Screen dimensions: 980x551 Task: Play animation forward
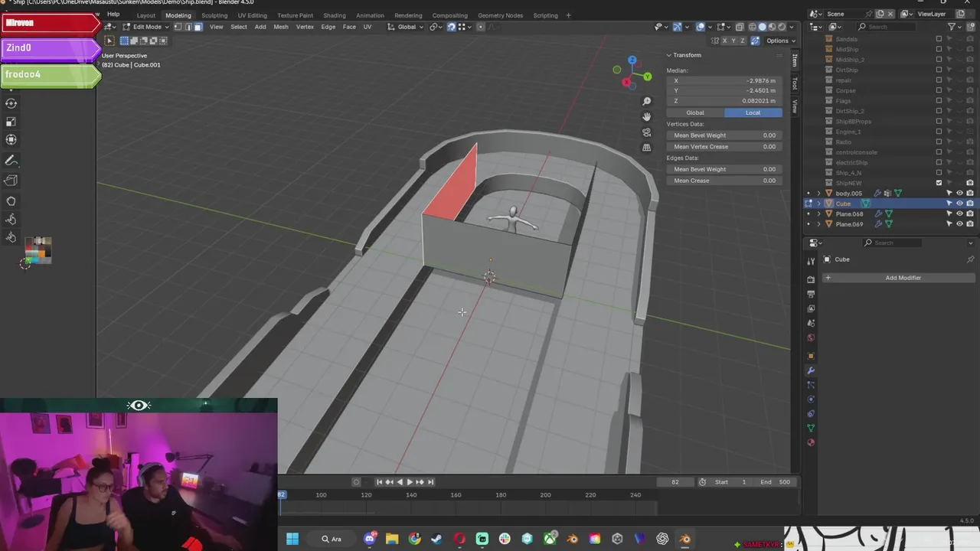pos(410,482)
